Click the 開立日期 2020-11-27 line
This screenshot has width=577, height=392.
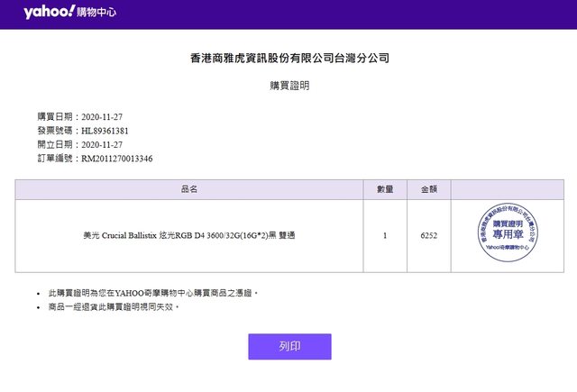[79, 144]
